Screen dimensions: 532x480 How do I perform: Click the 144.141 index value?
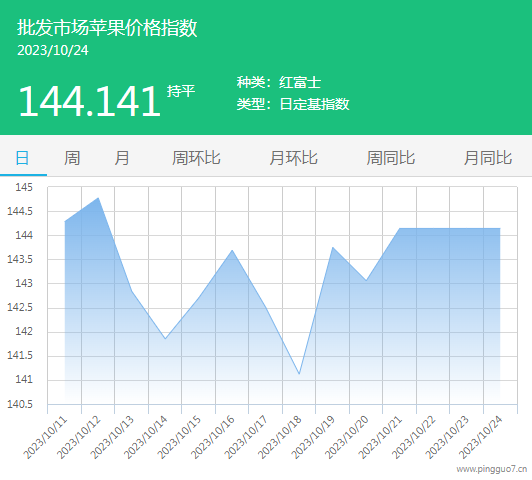90,101
